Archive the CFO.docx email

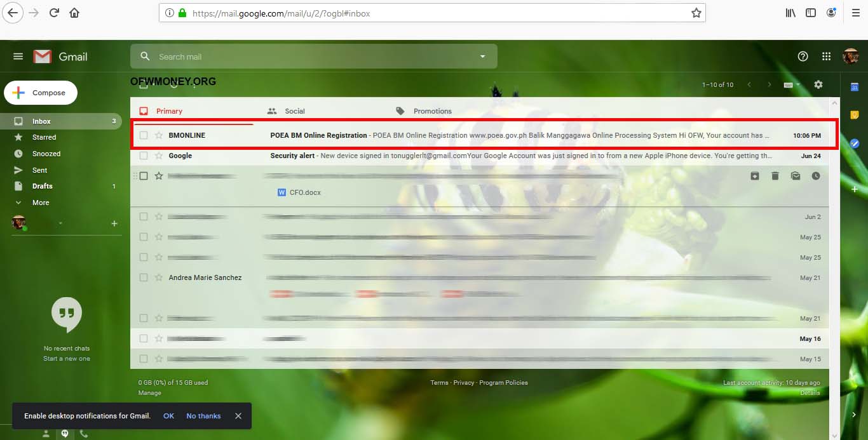tap(755, 176)
